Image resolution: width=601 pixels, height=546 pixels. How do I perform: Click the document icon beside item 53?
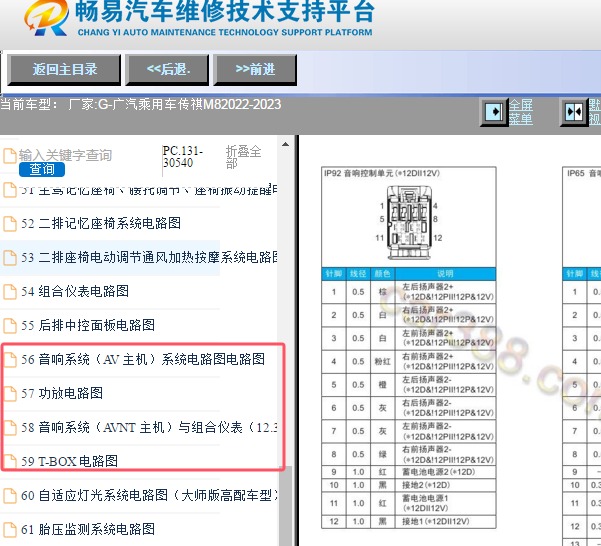click(x=10, y=258)
